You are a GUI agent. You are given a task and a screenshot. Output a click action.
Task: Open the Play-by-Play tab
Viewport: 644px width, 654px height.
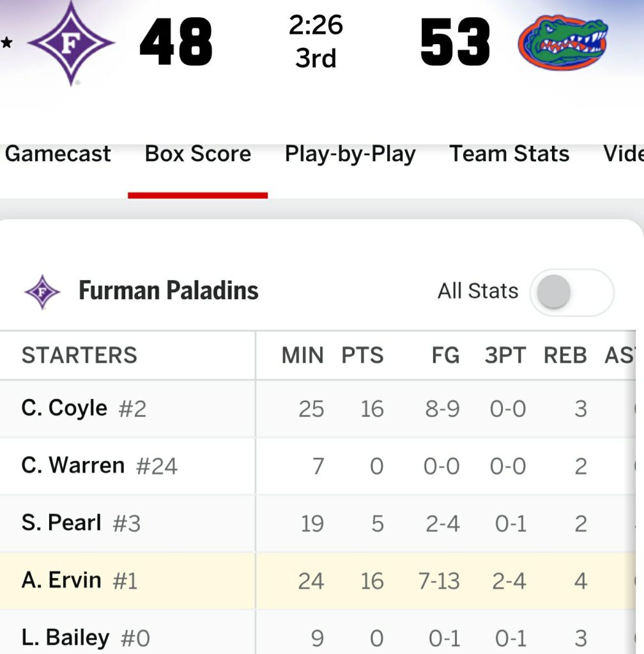(x=350, y=154)
